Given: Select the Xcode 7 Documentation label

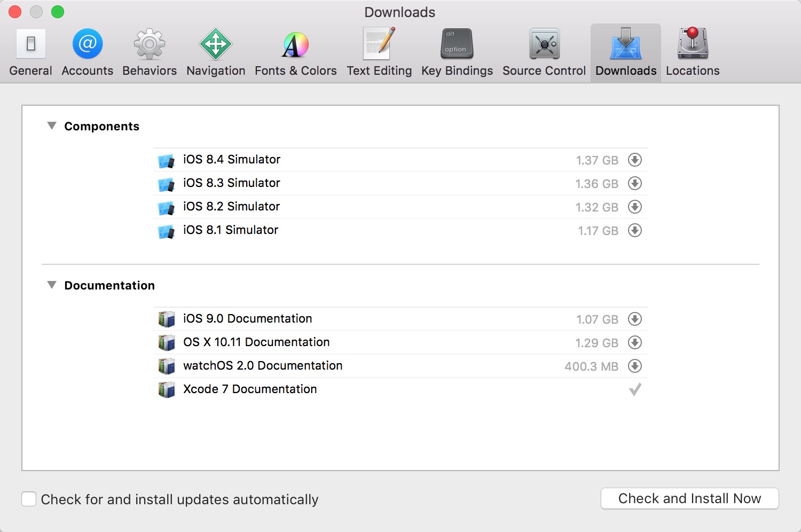Looking at the screenshot, I should pos(250,389).
